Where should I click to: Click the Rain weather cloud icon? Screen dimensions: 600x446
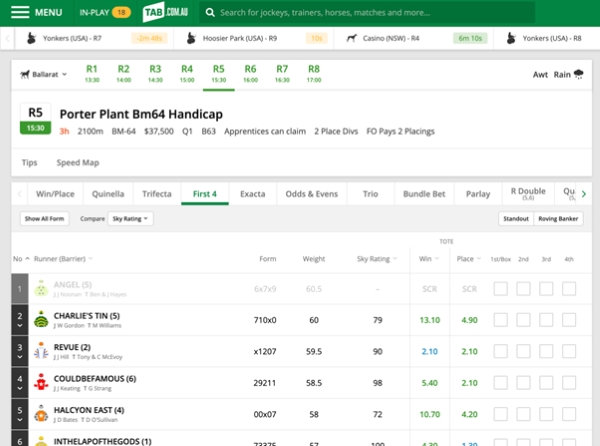point(579,74)
